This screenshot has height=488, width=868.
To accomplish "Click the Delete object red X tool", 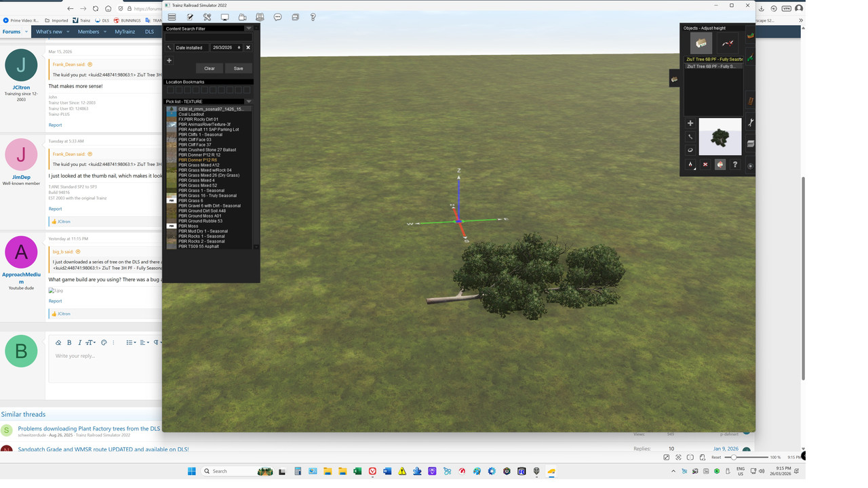I will (x=705, y=165).
